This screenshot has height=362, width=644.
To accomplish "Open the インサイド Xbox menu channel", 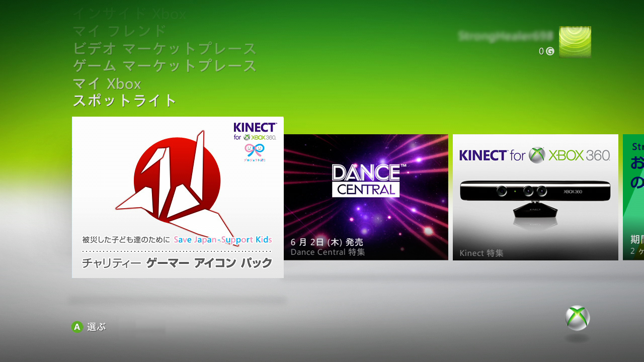I will pyautogui.click(x=129, y=14).
